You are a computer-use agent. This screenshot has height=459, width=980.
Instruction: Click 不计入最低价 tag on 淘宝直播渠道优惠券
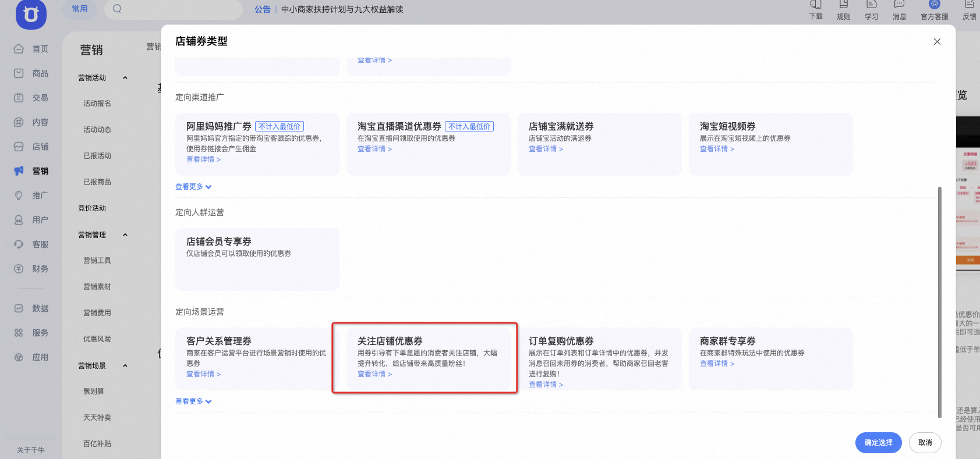tap(469, 126)
